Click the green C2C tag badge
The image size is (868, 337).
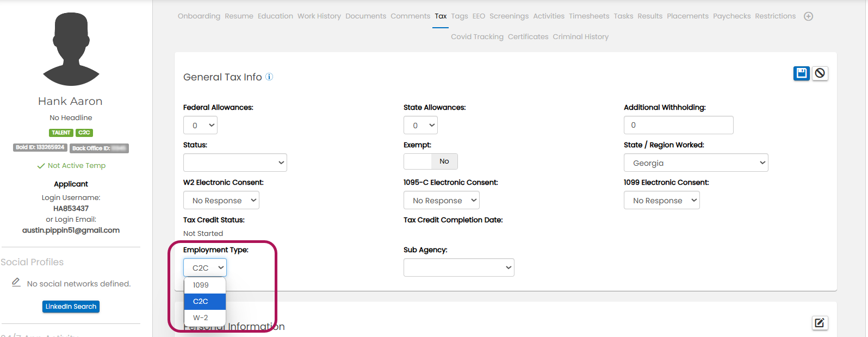point(84,133)
